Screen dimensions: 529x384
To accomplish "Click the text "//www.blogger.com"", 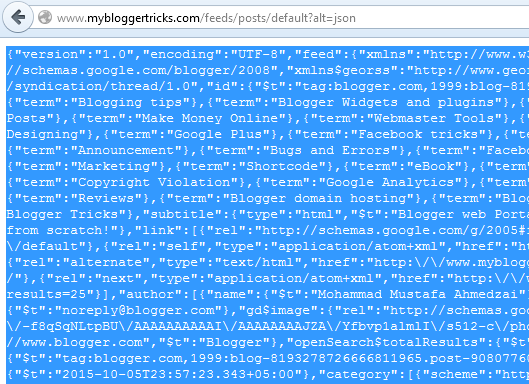I will click(74, 342).
